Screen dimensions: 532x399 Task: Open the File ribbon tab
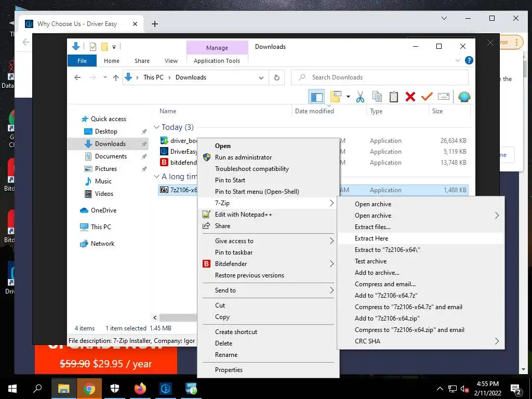[x=82, y=61]
